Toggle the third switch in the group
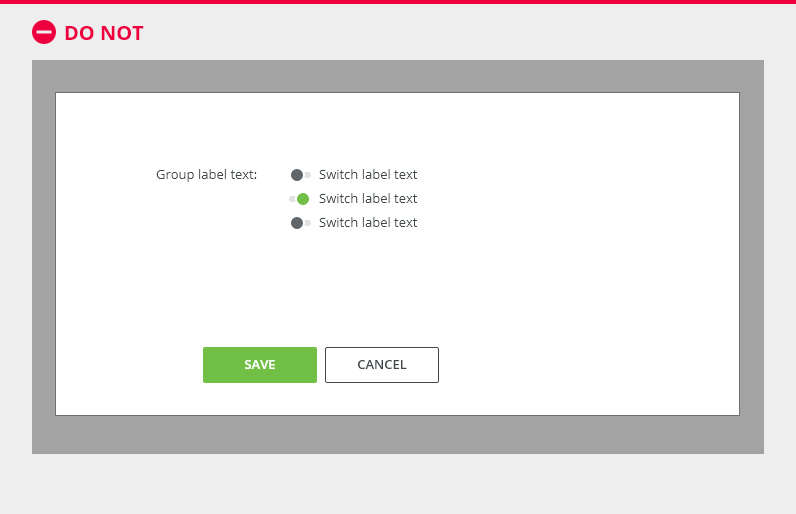 (301, 223)
